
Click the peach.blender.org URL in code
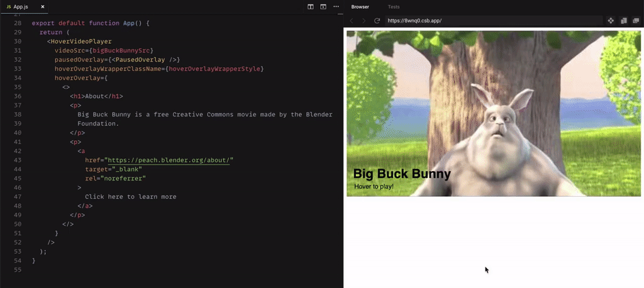click(169, 160)
